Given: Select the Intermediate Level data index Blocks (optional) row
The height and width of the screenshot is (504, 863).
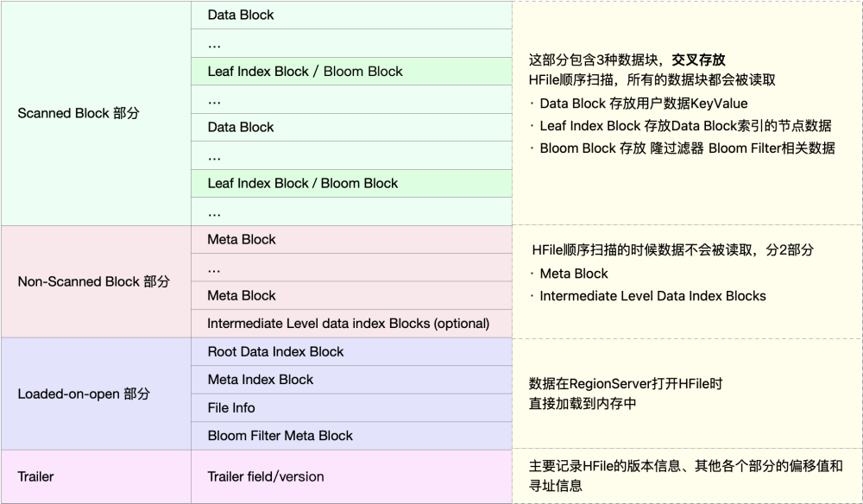Looking at the screenshot, I should pyautogui.click(x=348, y=324).
